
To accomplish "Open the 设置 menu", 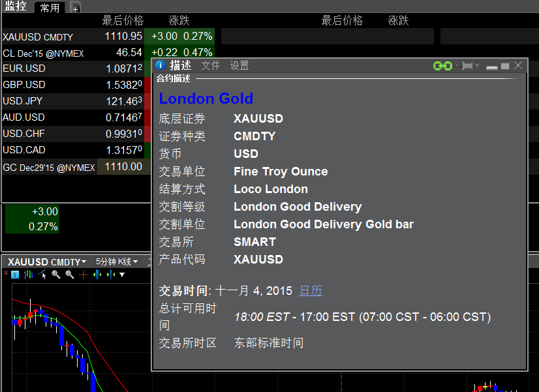I will (x=239, y=65).
